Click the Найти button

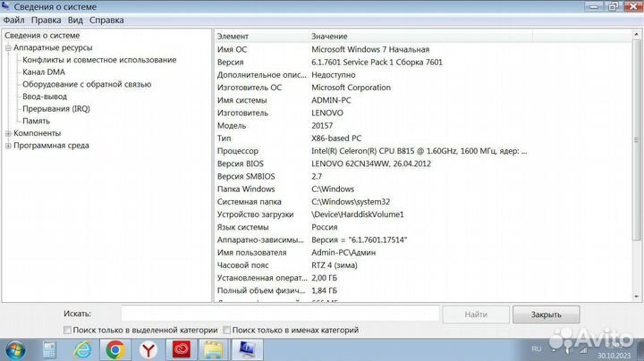point(476,315)
